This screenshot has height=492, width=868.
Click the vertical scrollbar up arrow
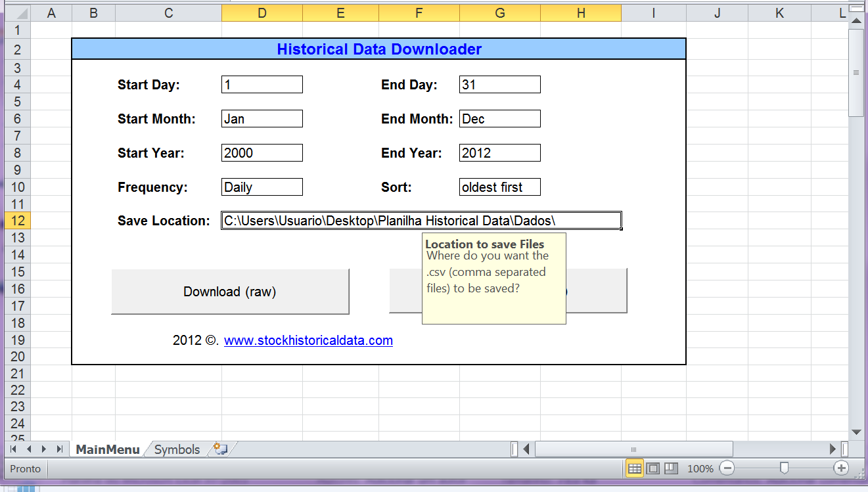coord(856,22)
